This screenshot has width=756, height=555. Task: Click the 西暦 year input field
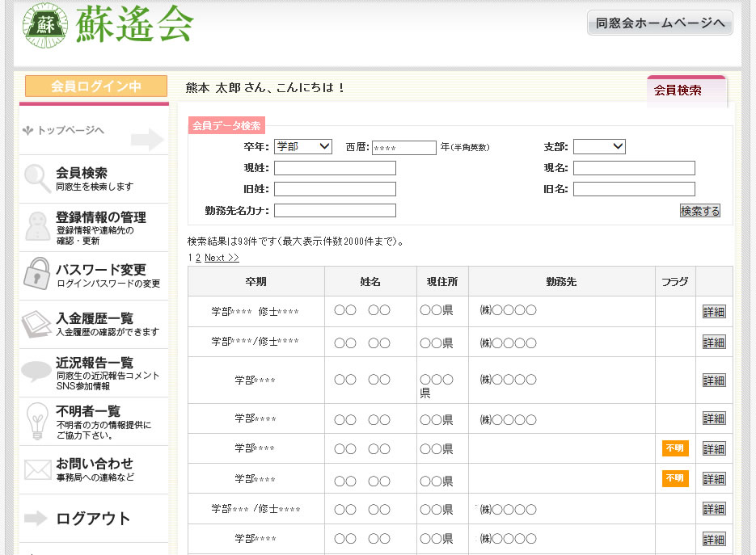click(403, 147)
